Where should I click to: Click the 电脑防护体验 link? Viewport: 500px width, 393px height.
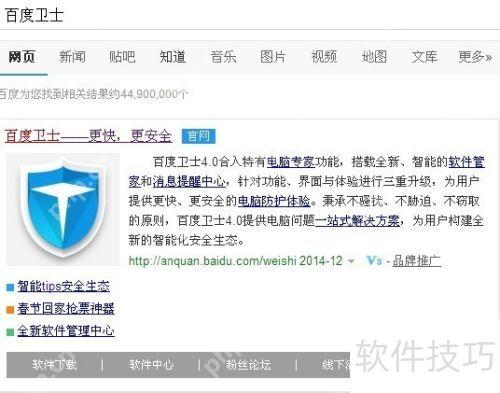pyautogui.click(x=274, y=201)
